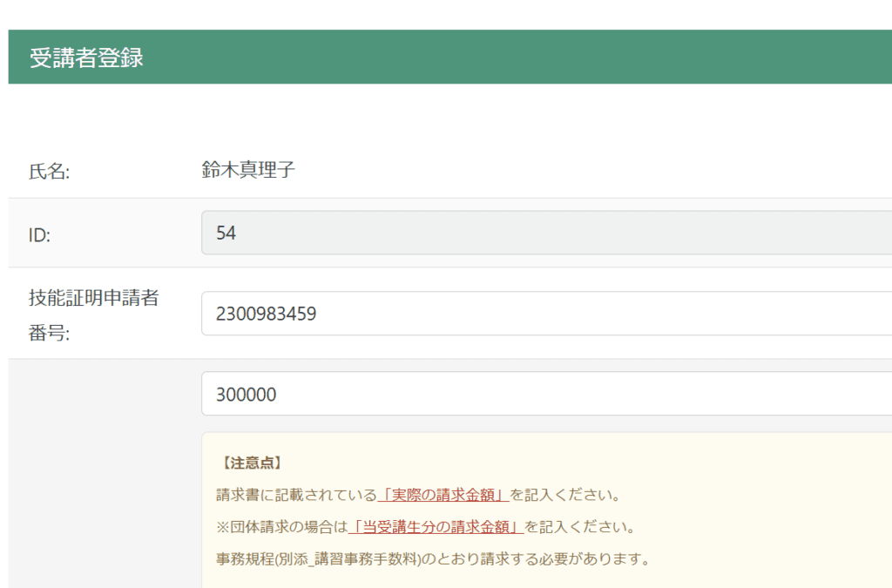Image resolution: width=892 pixels, height=588 pixels.
Task: Click を記入ください after 実際の請求金額 link
Action: click(564, 495)
